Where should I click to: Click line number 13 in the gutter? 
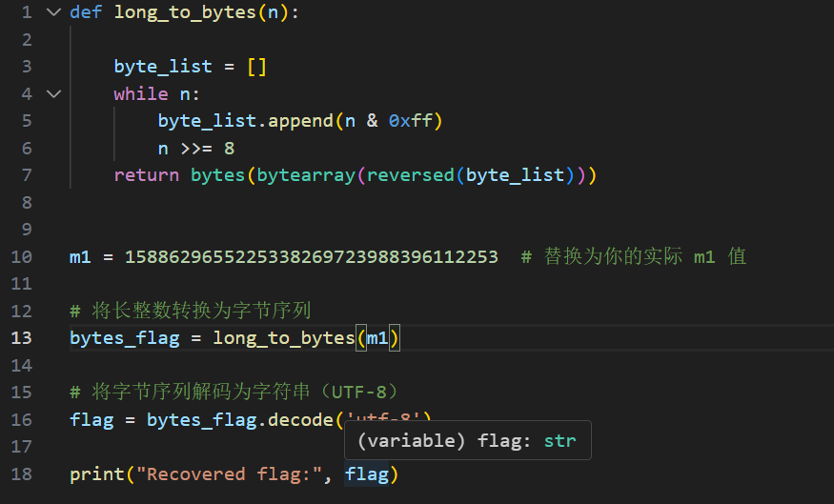click(21, 338)
